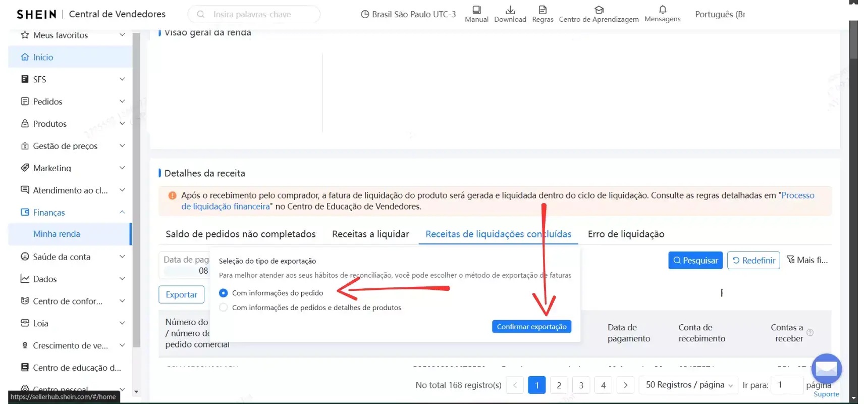Switch to Receitas a liquidar tab
This screenshot has width=868, height=404.
click(370, 234)
